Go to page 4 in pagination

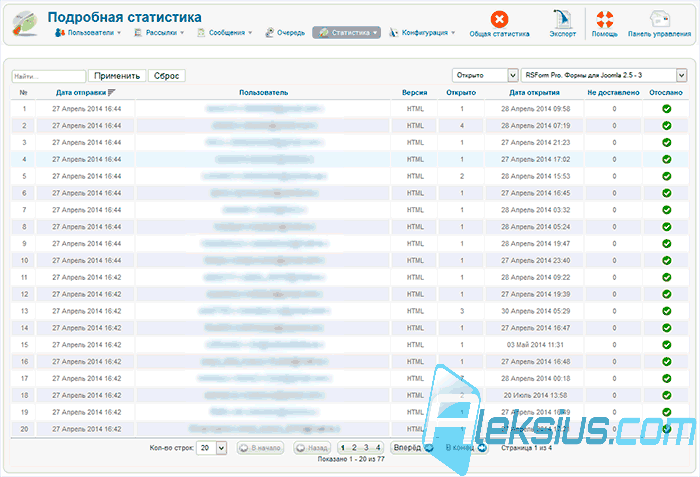[378, 448]
